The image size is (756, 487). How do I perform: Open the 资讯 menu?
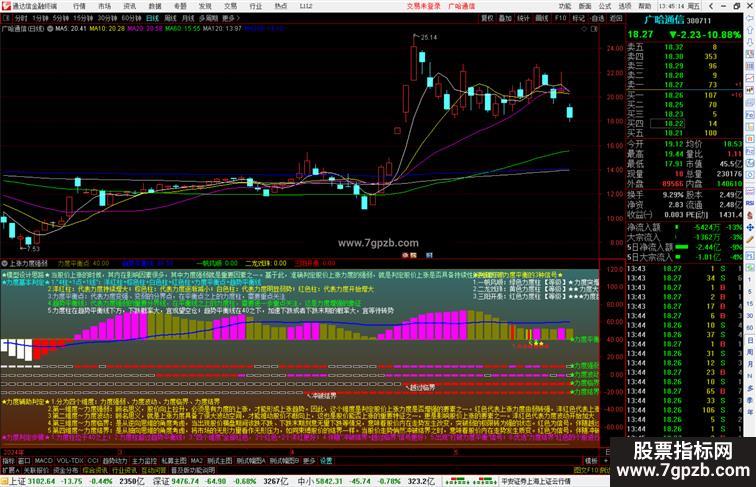pos(129,6)
